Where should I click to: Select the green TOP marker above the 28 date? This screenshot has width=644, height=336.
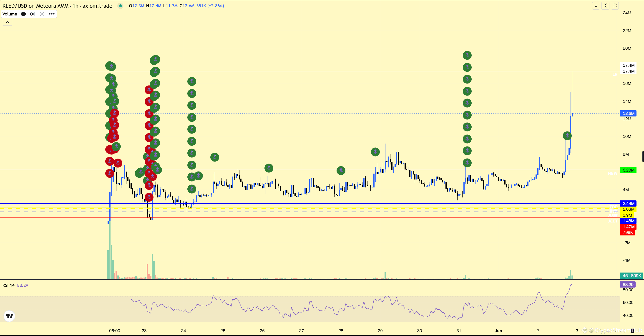click(341, 171)
